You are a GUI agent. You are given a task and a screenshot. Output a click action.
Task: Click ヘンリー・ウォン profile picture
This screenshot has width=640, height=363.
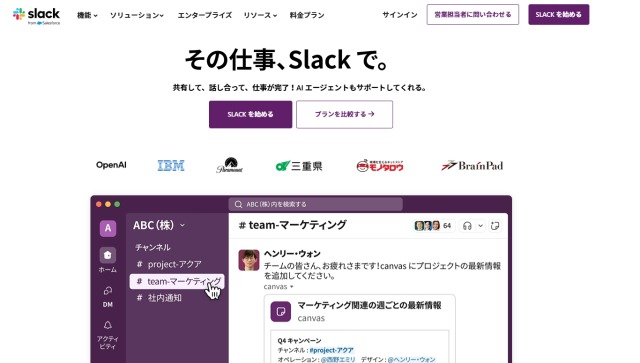pos(249,260)
